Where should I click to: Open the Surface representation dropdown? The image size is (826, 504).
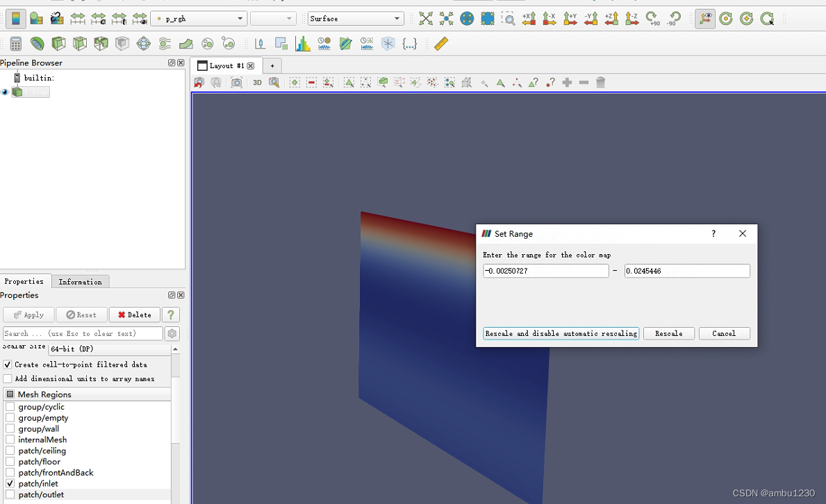click(356, 19)
